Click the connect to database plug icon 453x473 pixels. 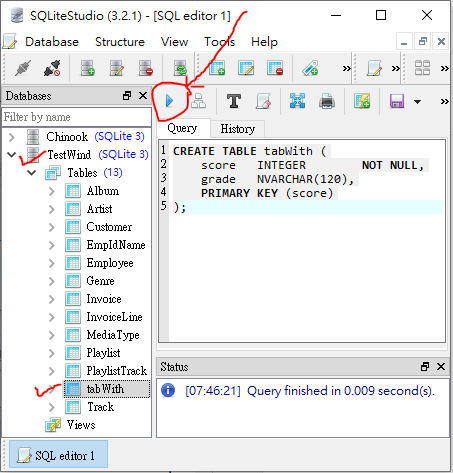(23, 68)
